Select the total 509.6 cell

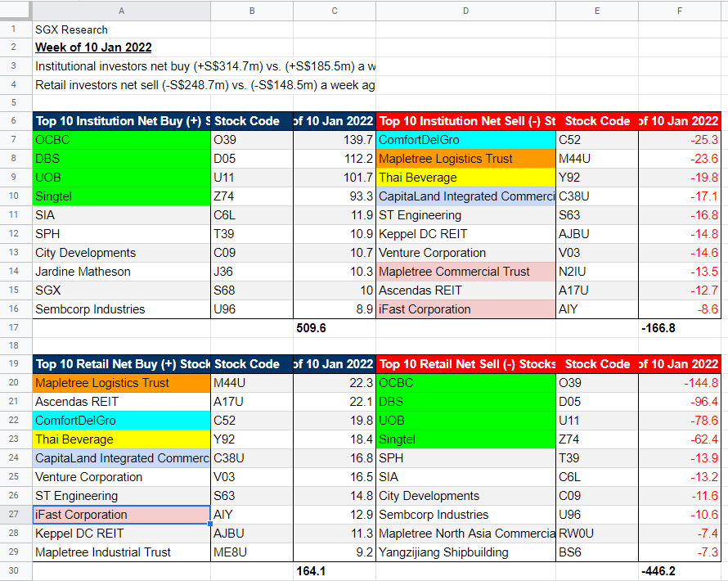[x=335, y=328]
